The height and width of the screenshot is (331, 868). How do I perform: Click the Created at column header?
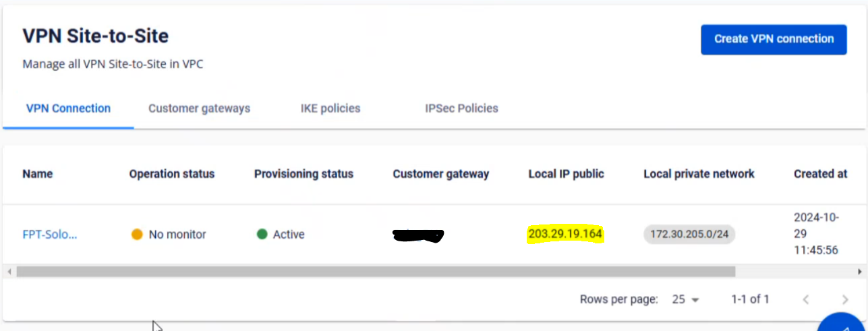(820, 174)
